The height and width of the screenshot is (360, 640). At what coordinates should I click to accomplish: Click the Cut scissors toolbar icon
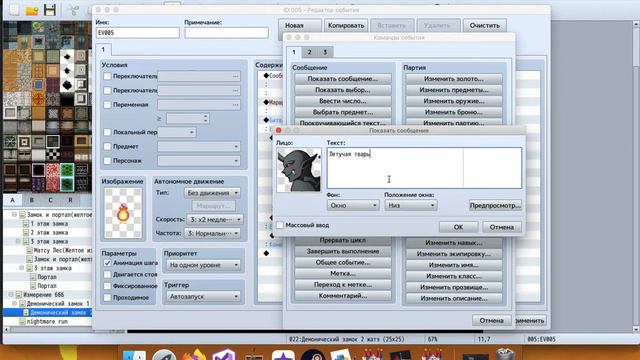73,10
